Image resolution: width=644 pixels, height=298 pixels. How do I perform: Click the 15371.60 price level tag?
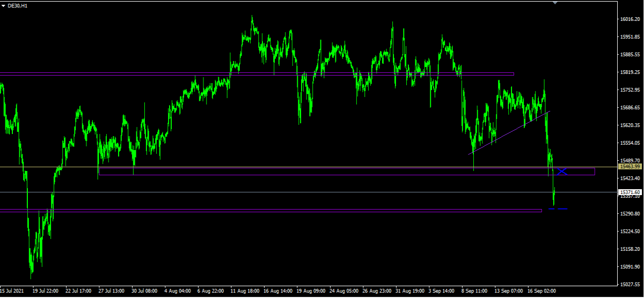pos(630,192)
